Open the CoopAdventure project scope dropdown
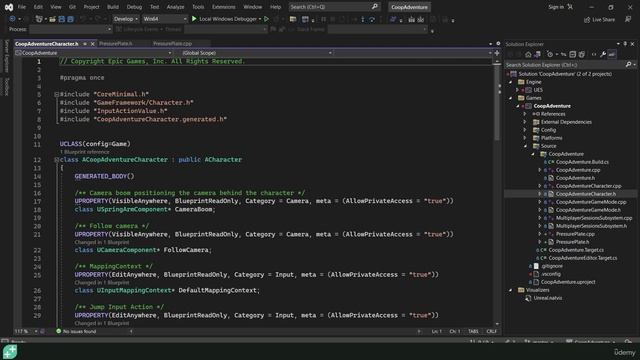 (93, 53)
